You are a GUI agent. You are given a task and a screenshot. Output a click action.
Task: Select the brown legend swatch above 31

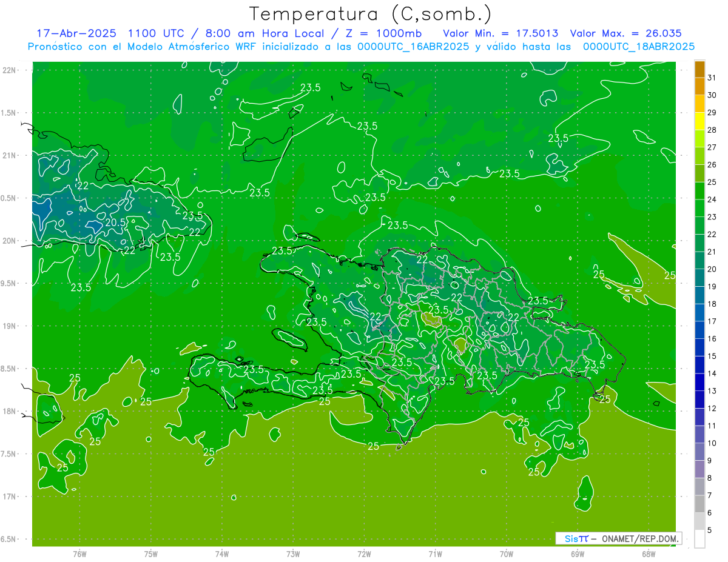click(699, 69)
